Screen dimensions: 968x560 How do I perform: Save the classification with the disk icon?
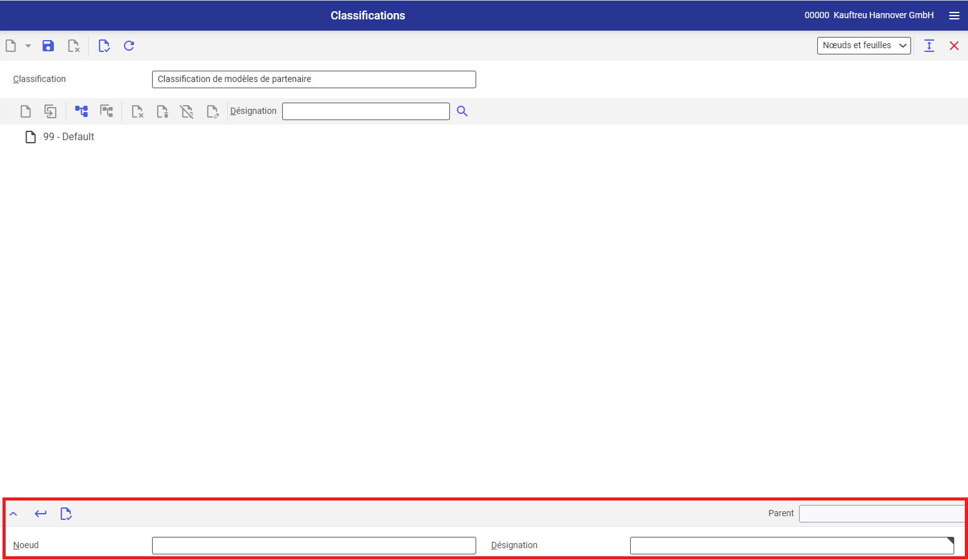[48, 46]
